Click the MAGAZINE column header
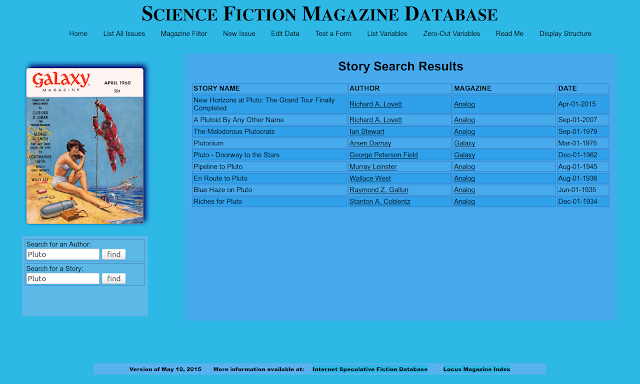 504,88
